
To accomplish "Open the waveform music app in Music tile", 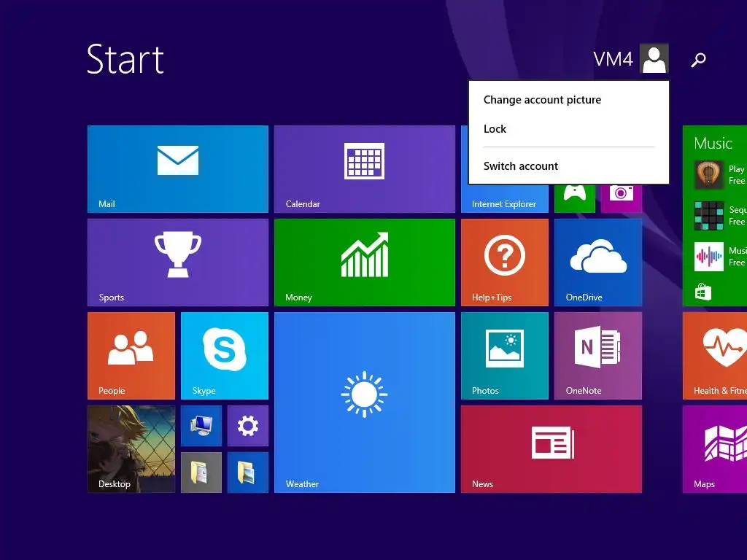I will (x=709, y=257).
